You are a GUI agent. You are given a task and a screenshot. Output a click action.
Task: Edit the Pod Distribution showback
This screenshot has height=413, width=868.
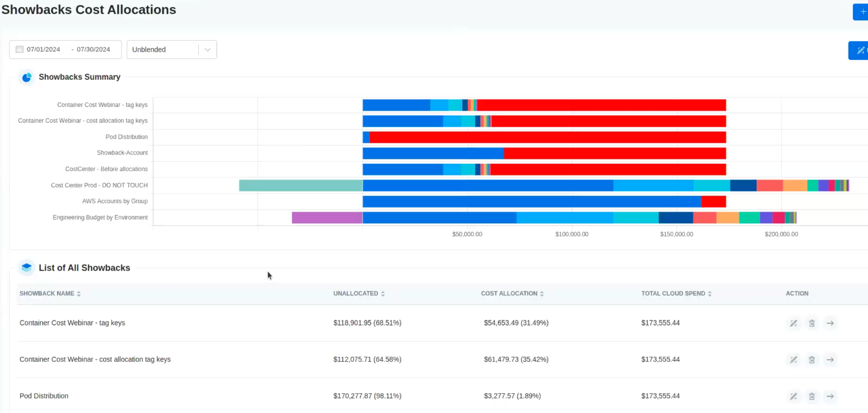click(x=793, y=396)
